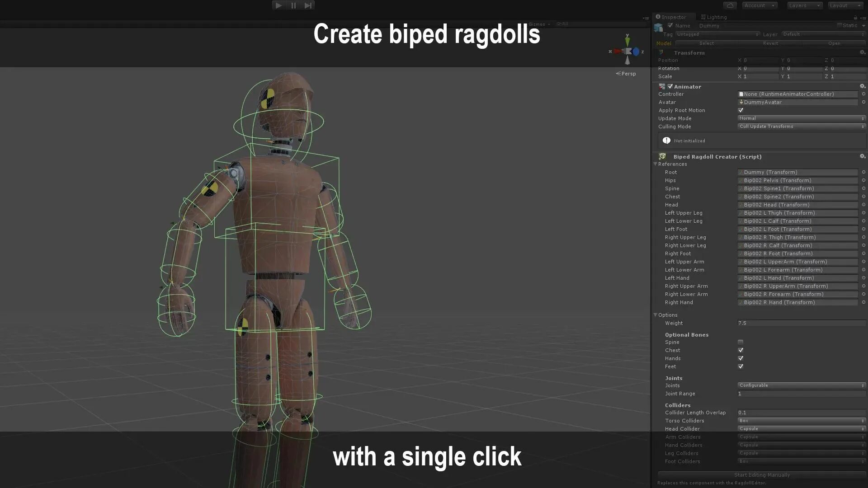The image size is (868, 488).
Task: Click the model Select button
Action: tap(707, 43)
